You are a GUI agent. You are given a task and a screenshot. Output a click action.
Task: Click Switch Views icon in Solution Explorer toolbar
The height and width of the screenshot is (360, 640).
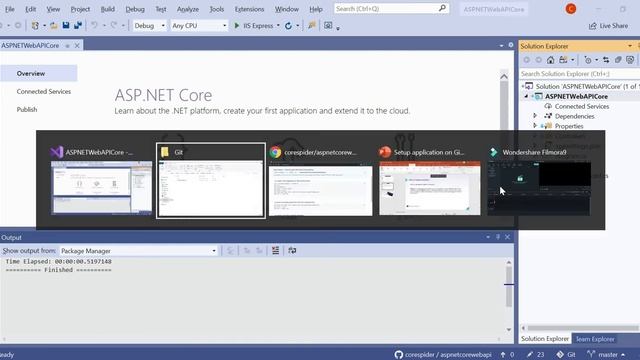tap(564, 60)
